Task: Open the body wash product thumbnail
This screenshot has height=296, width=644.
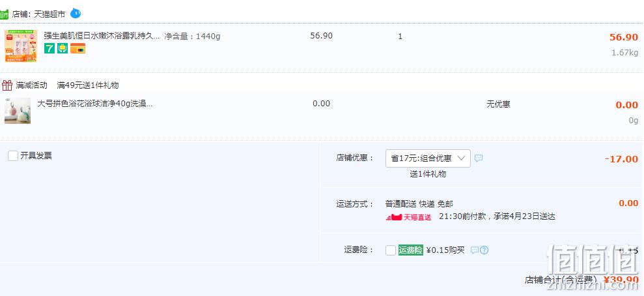Action: (21, 46)
